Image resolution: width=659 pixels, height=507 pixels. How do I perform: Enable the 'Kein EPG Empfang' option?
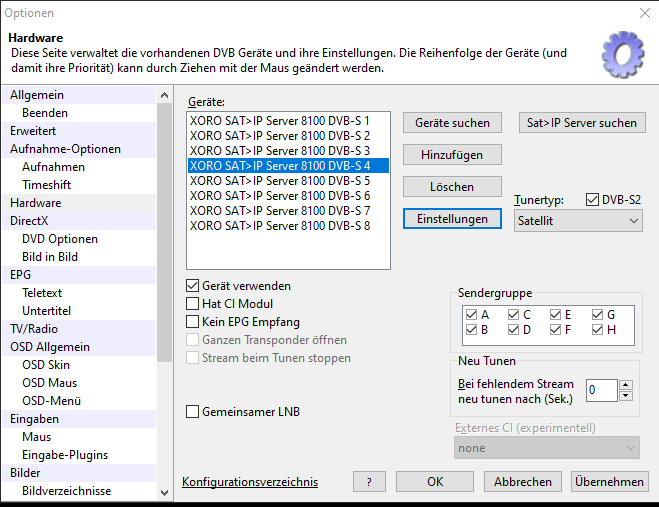pos(194,322)
